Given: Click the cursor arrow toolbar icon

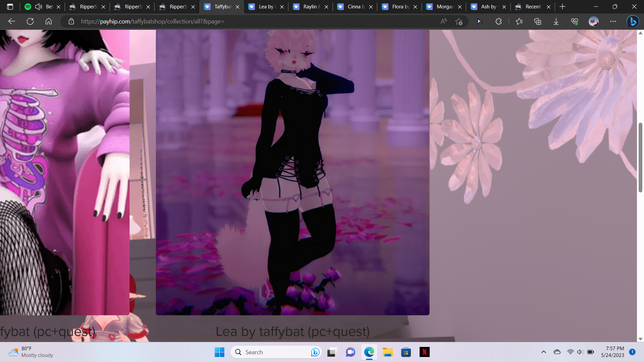Looking at the screenshot, I should click(x=479, y=21).
